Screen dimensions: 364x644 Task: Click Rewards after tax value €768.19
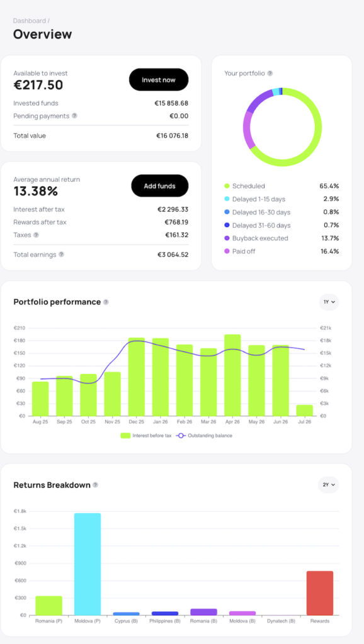176,222
